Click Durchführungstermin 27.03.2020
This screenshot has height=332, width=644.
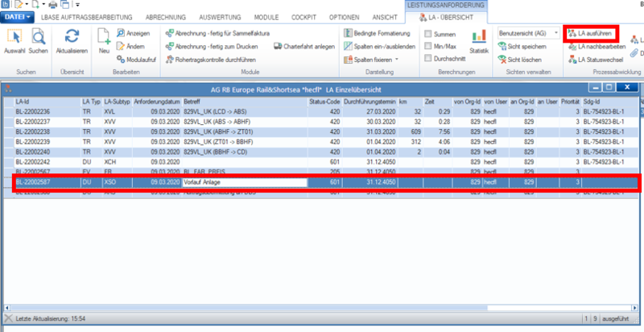(x=381, y=111)
